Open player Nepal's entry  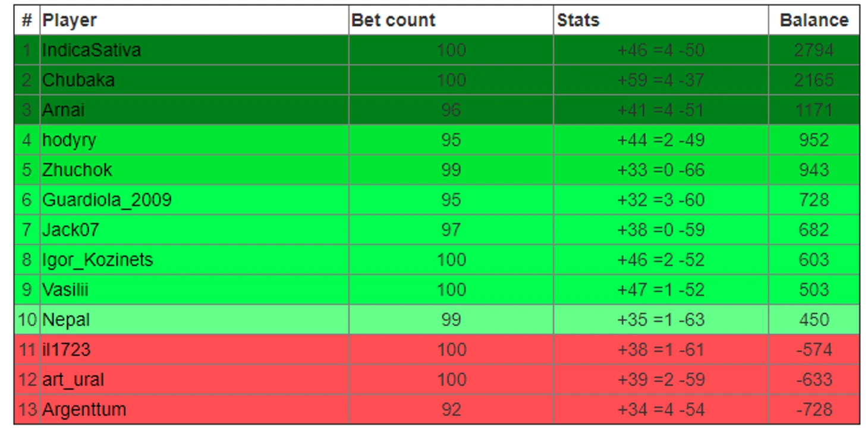click(x=66, y=320)
